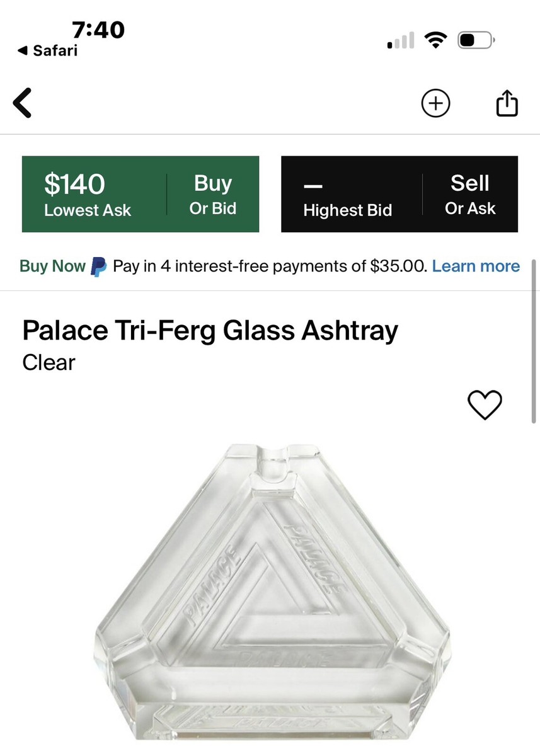The width and height of the screenshot is (540, 756).
Task: Tap the ashtray product photo
Action: point(270,598)
